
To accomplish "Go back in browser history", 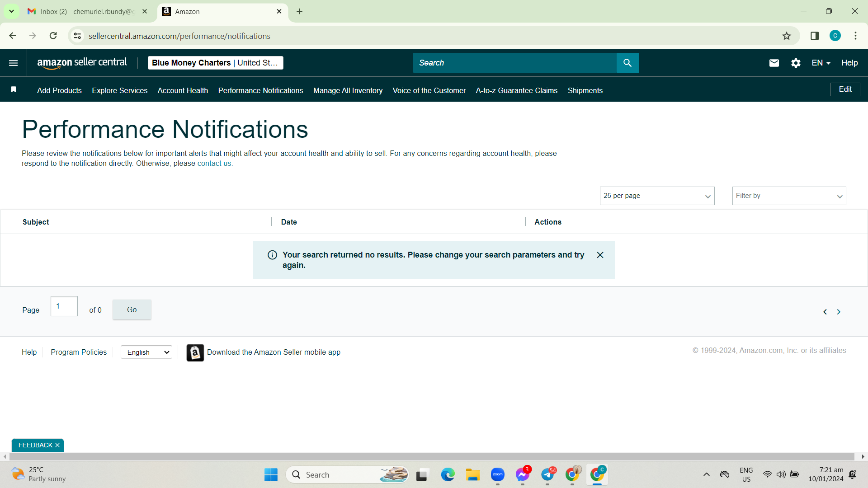I will (x=13, y=36).
